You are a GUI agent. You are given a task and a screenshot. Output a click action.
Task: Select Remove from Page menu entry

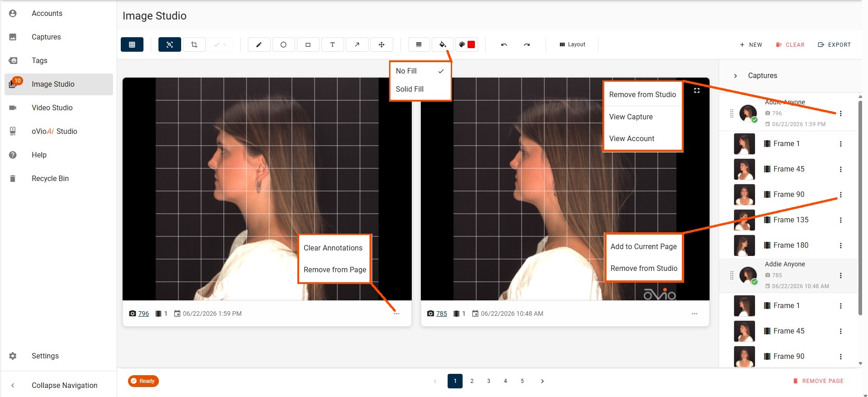[x=335, y=270]
